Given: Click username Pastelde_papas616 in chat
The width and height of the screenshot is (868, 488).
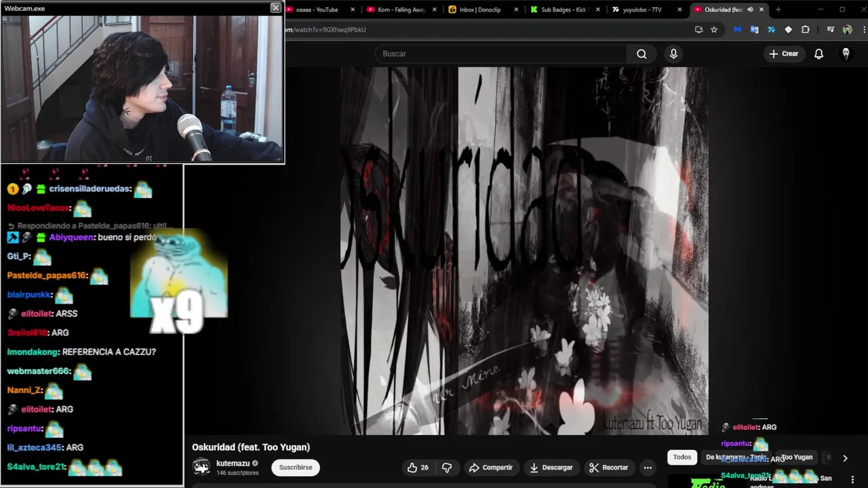Looking at the screenshot, I should pos(47,276).
